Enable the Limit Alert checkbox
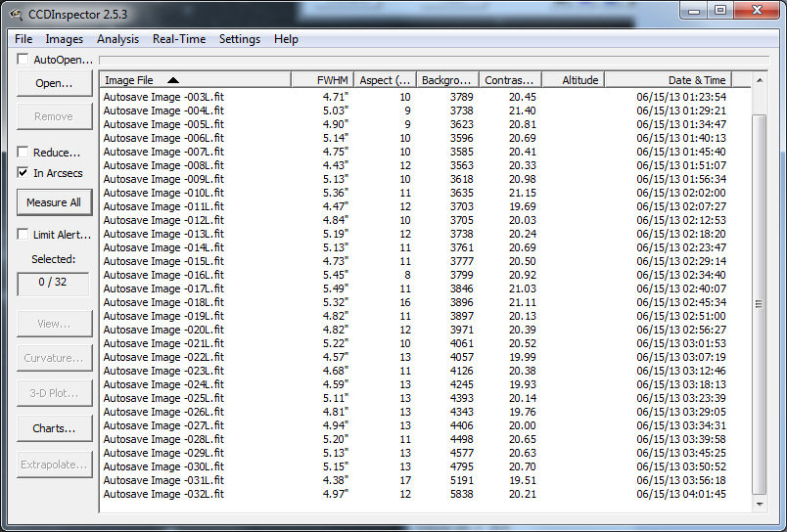 [23, 234]
